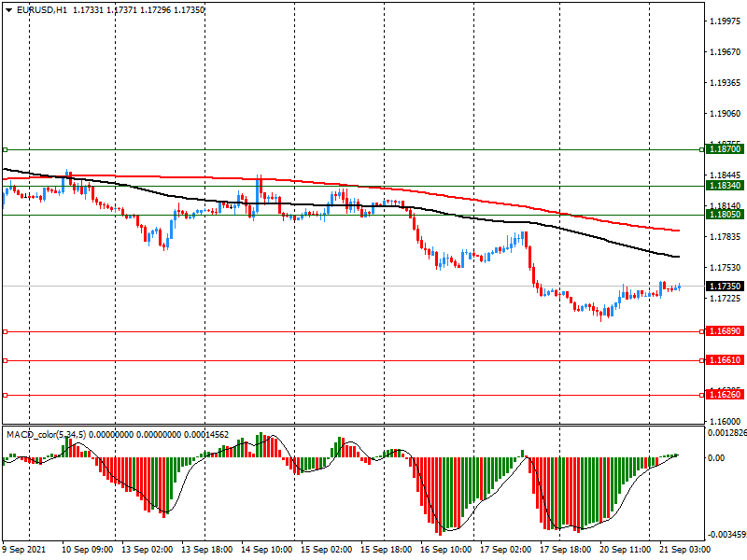Click the 1.17225 price scale value

726,299
